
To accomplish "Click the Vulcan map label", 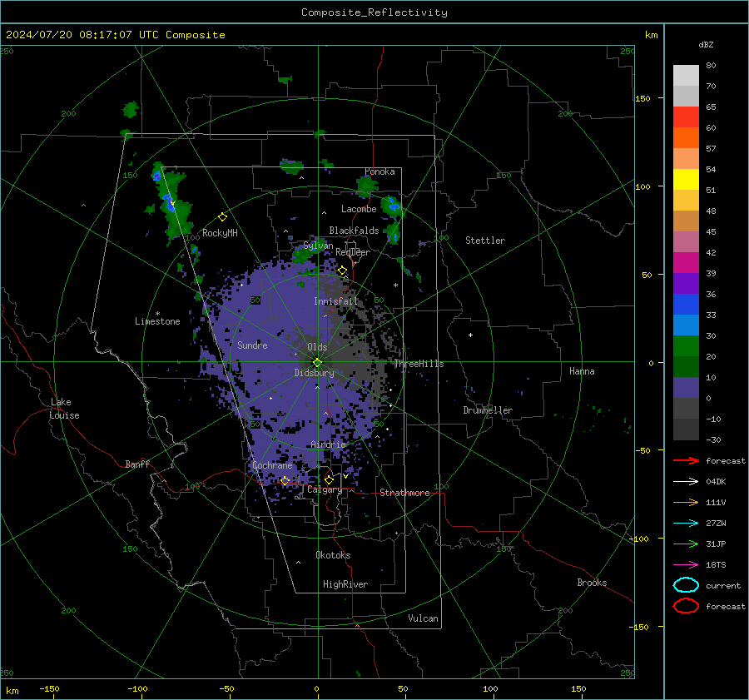I will click(424, 618).
